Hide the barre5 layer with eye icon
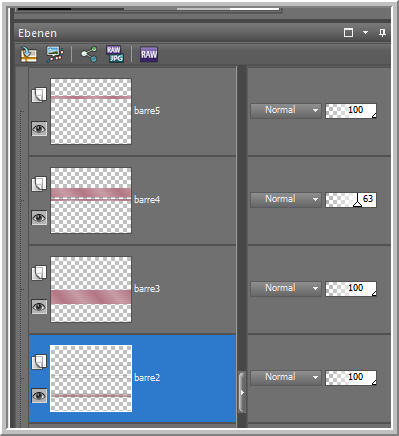The height and width of the screenshot is (436, 399). 39,129
